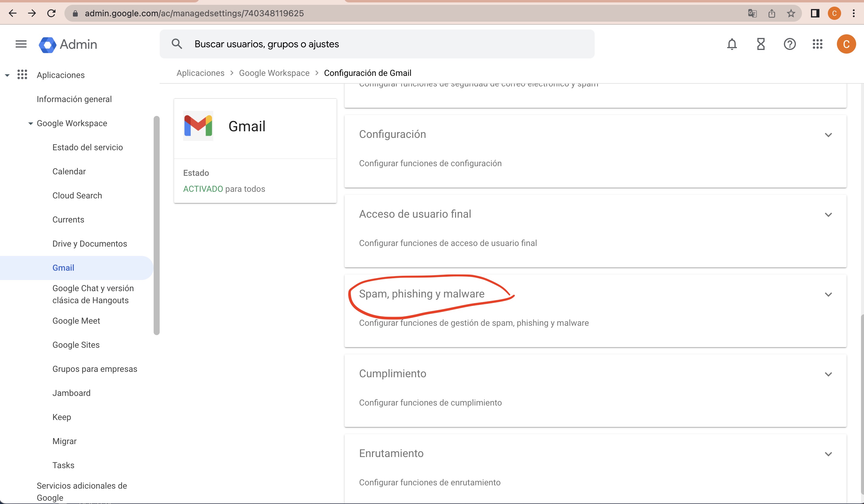864x504 pixels.
Task: Reload the page
Action: [x=52, y=13]
